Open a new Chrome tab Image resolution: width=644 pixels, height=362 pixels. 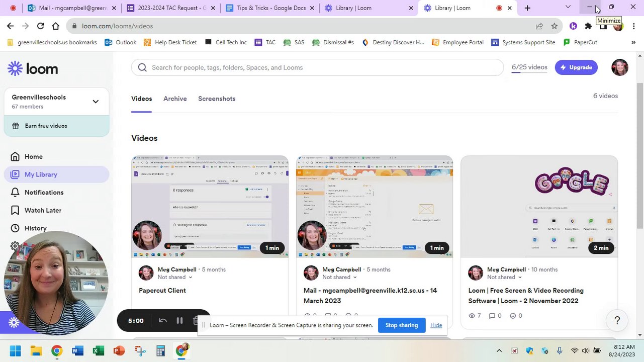527,8
